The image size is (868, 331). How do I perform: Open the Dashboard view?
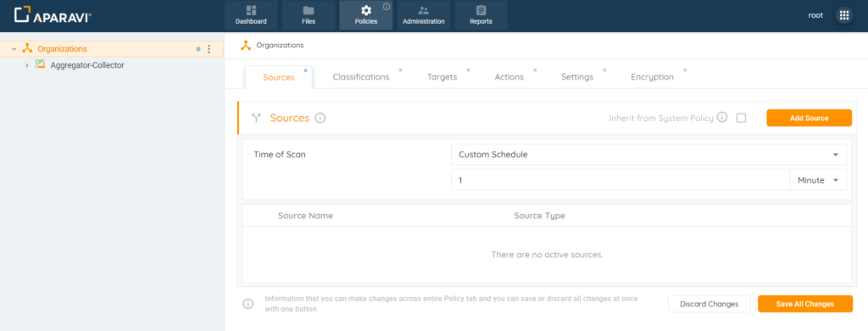[x=251, y=15]
